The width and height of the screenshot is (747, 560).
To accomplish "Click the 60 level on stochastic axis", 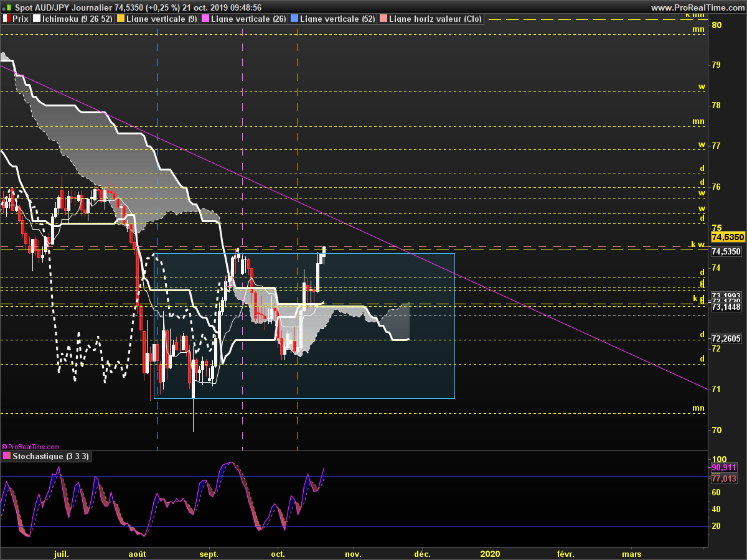I will 716,492.
